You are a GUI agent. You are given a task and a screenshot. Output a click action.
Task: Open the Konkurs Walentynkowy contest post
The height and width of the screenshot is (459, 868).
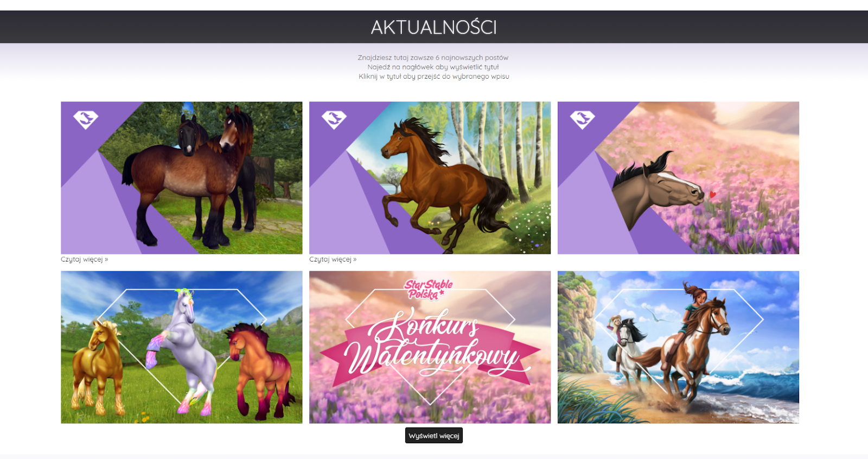tap(430, 347)
